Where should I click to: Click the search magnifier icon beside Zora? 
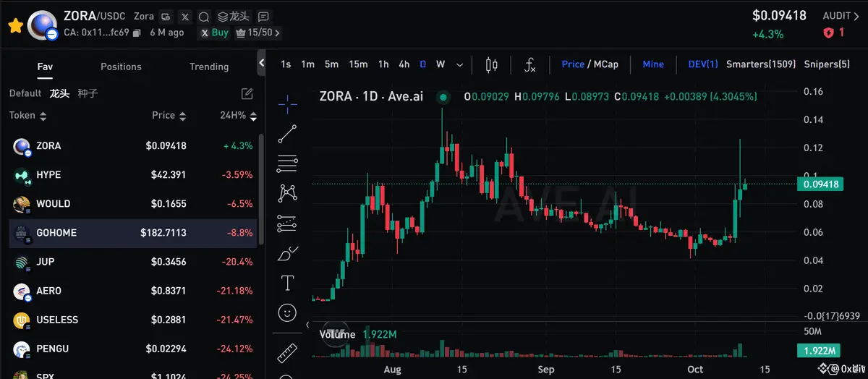(x=205, y=17)
